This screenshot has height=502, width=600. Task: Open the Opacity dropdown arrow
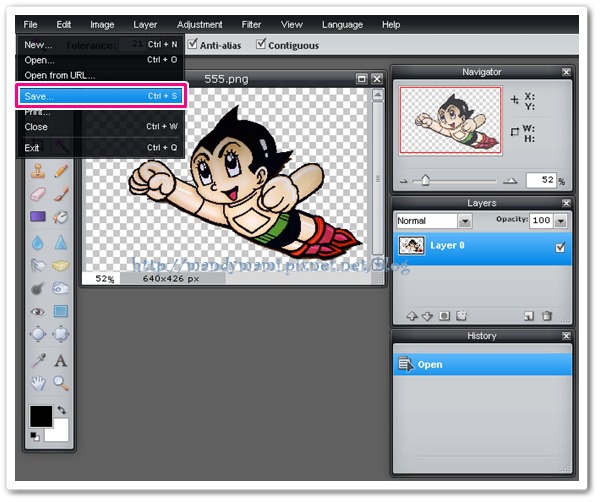tap(561, 221)
